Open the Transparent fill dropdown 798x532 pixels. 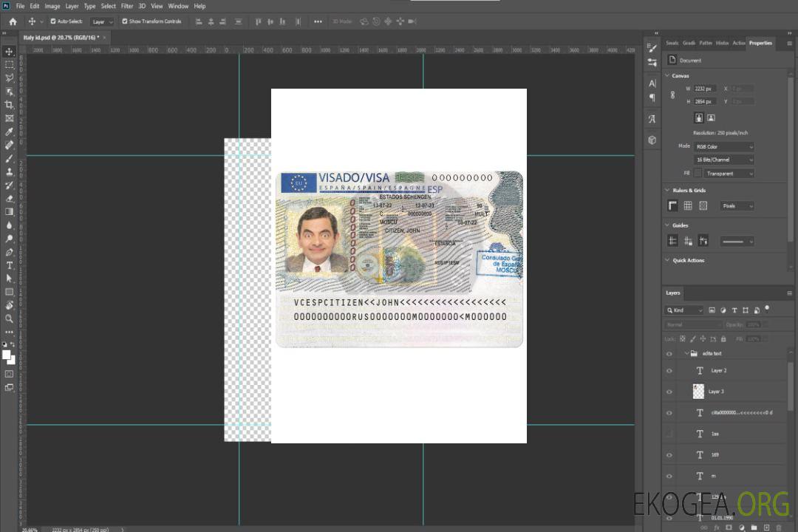click(729, 174)
